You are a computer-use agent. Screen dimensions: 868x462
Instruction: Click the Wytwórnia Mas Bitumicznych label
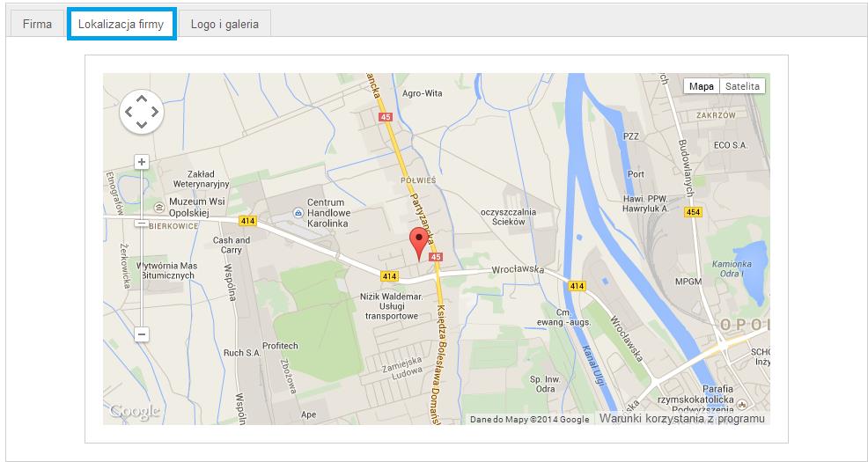[x=167, y=270]
